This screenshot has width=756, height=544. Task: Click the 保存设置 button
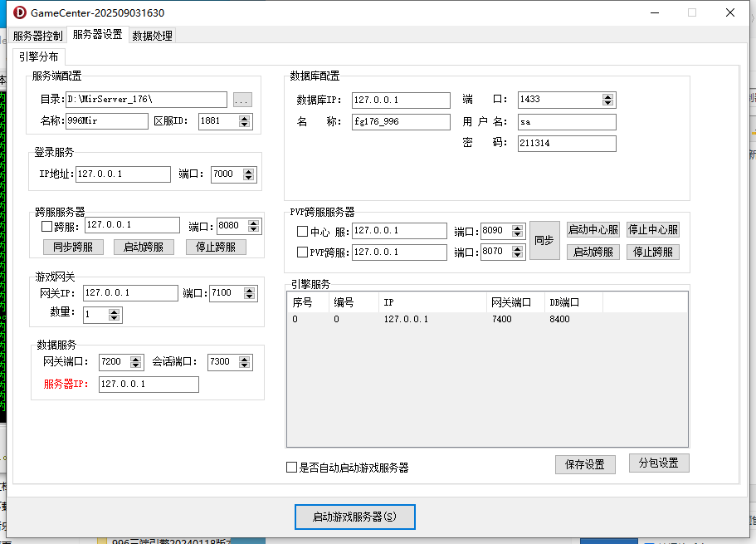[x=585, y=465]
